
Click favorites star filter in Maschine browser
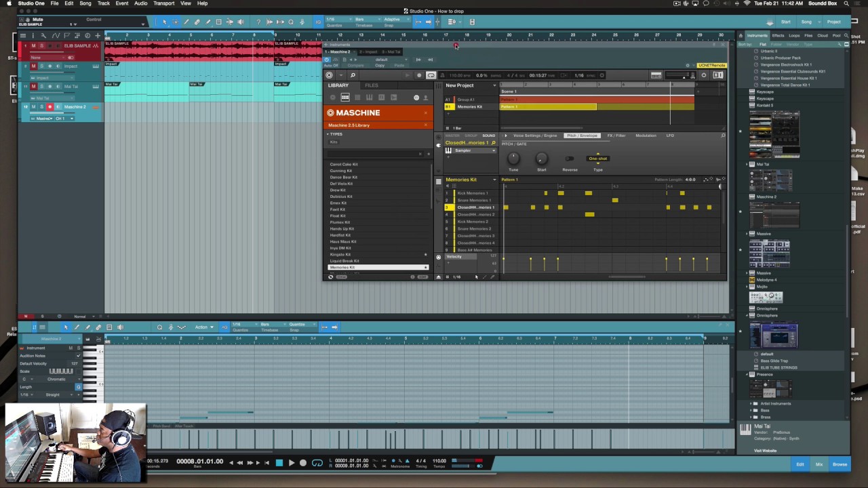(x=429, y=154)
